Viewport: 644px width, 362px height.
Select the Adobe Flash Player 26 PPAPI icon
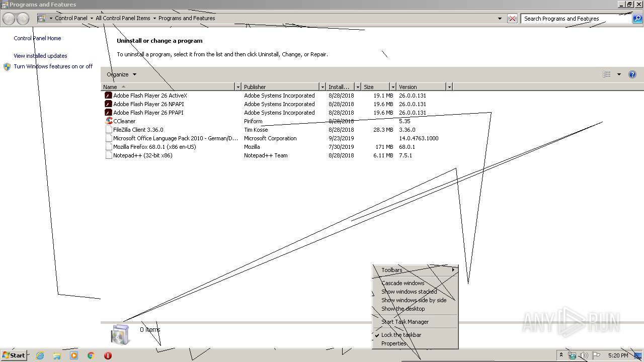point(108,113)
